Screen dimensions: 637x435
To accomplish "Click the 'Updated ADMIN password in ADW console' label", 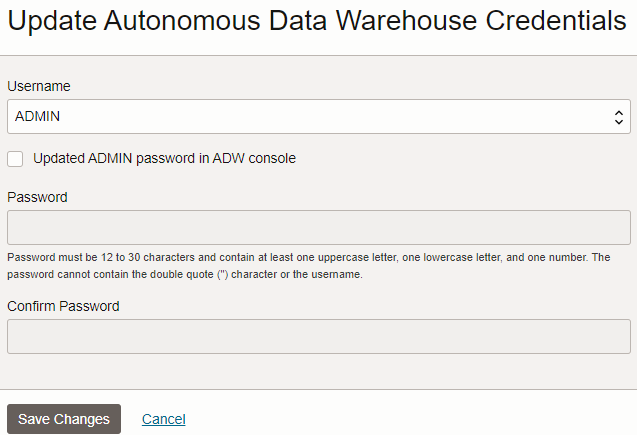I will [x=164, y=158].
